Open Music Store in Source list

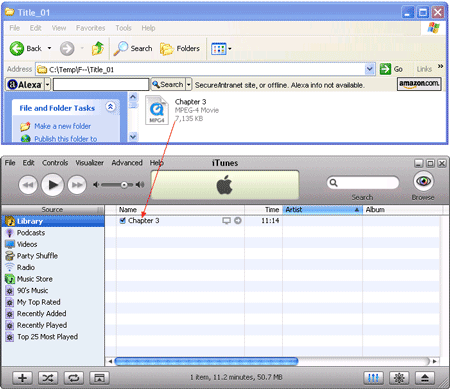(53, 279)
